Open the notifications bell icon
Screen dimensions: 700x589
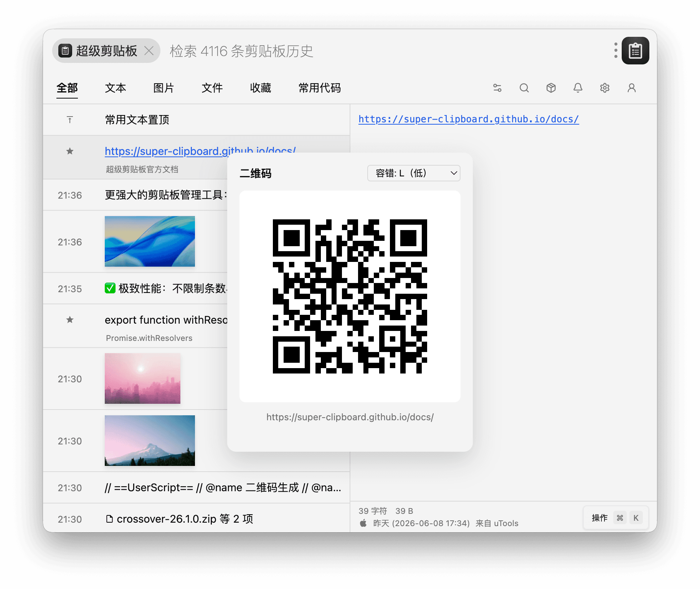[x=578, y=88]
